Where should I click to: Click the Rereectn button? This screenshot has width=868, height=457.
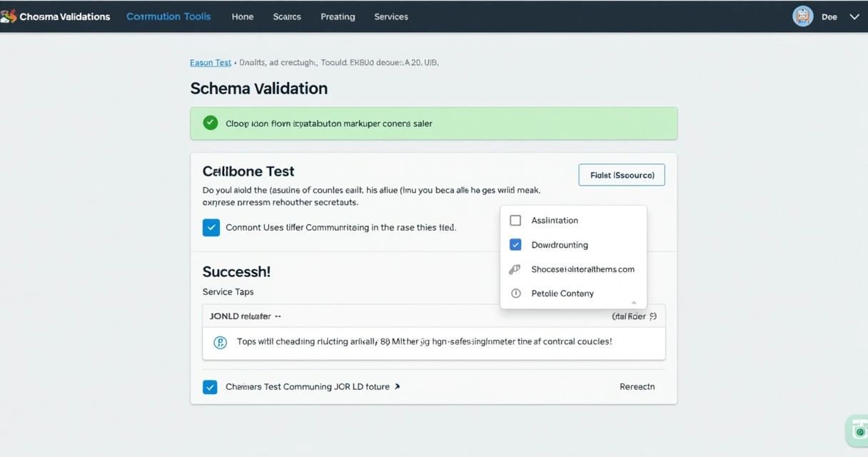pos(637,387)
